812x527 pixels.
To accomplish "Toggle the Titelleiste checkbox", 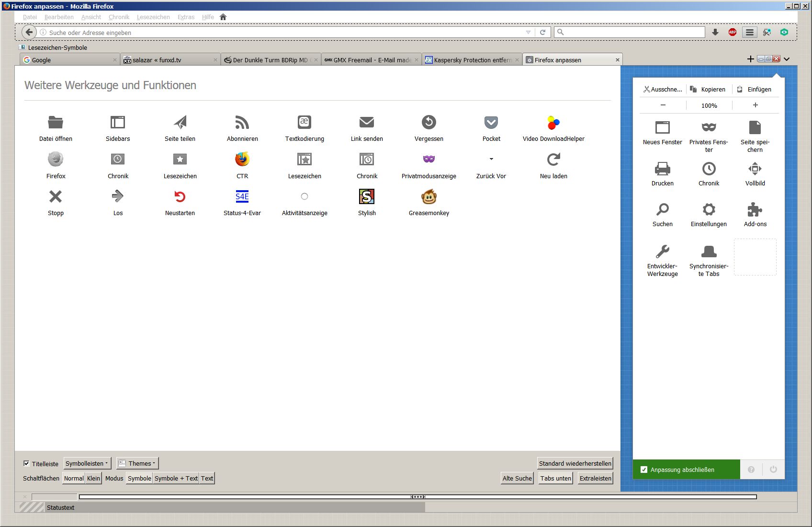I will [26, 463].
